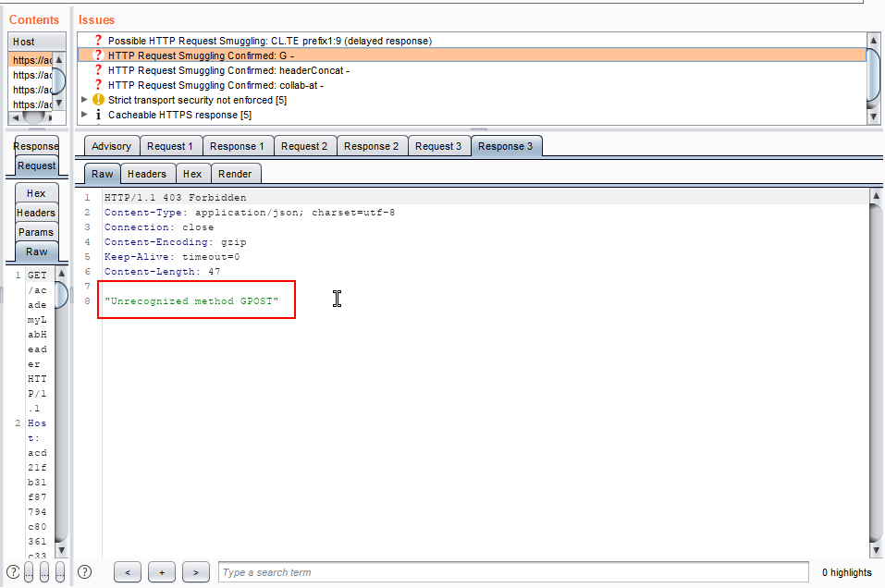Focus the 'Type a search term' field

tap(513, 572)
